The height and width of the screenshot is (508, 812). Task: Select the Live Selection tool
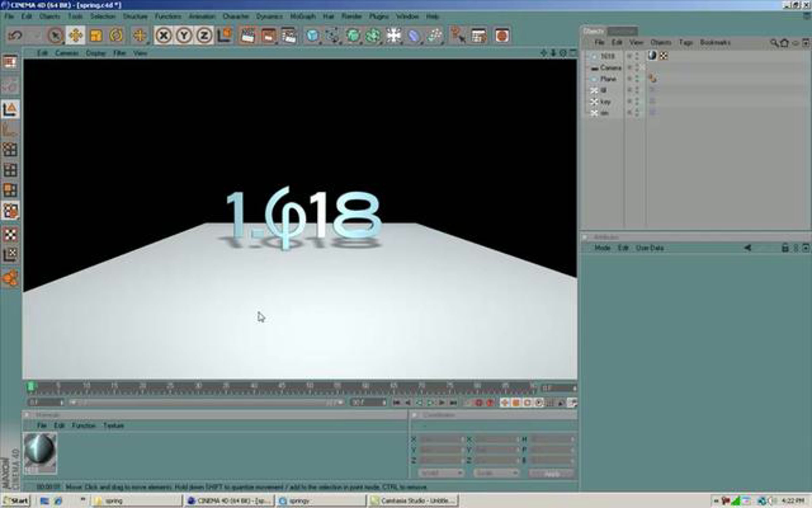(x=55, y=35)
